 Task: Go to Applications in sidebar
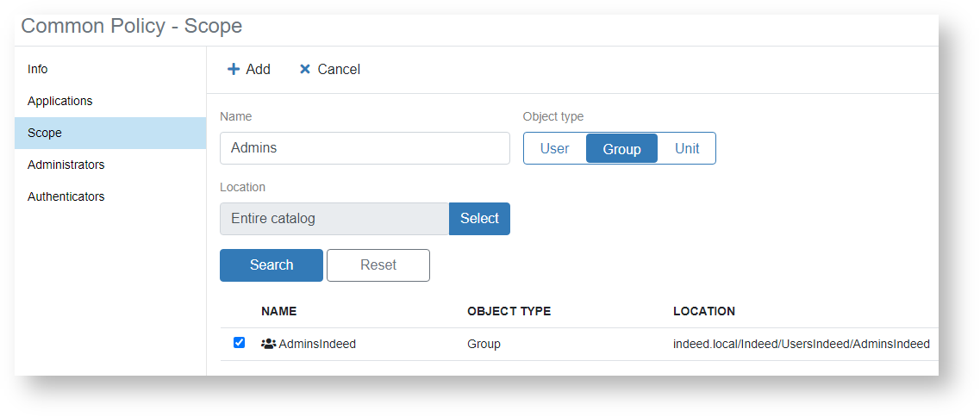pos(59,101)
